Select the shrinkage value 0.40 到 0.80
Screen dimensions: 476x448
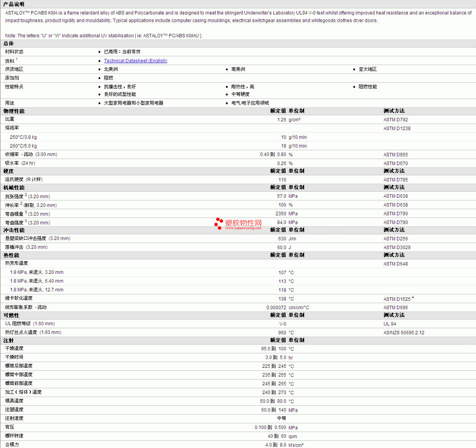(273, 155)
